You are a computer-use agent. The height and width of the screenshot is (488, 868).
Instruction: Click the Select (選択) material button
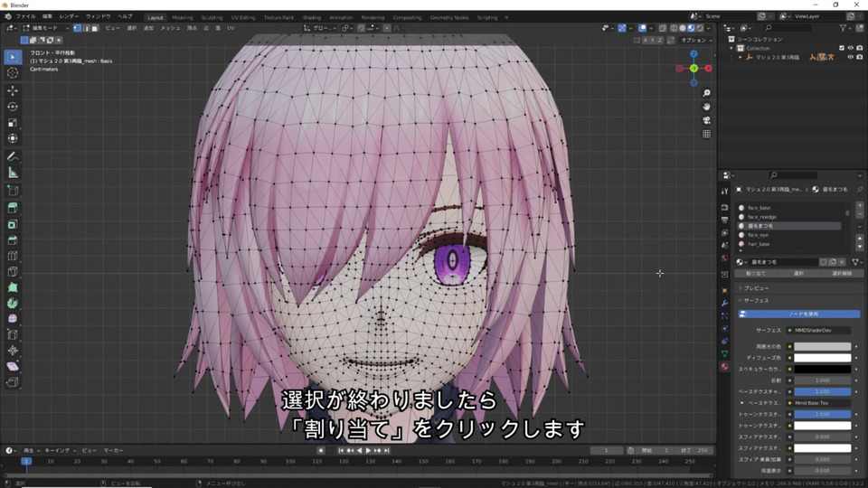(x=798, y=273)
